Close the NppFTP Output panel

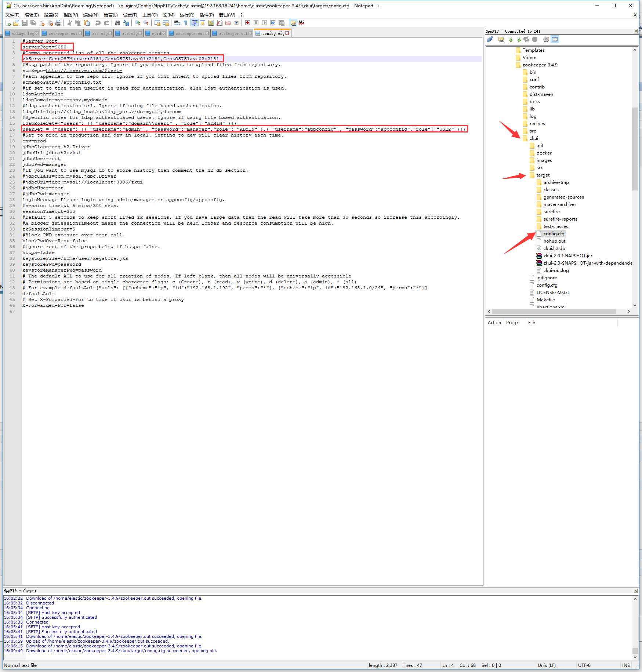point(636,591)
